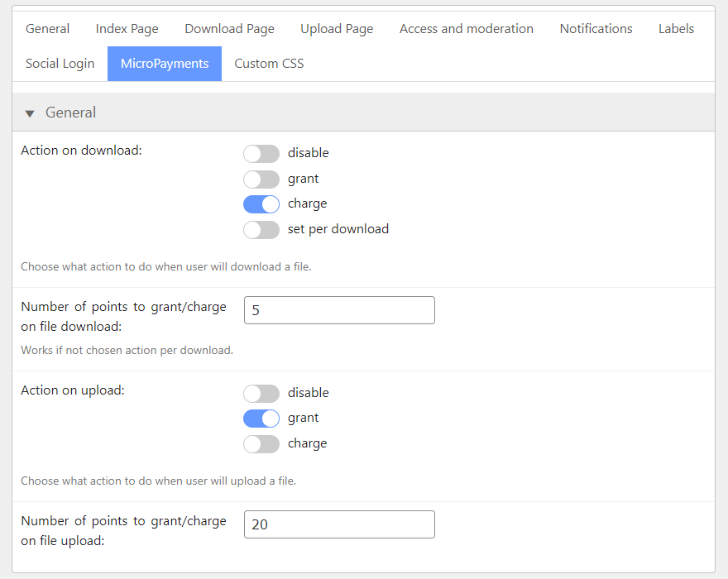Switch to Index Page tab
The width and height of the screenshot is (728, 579).
127,29
